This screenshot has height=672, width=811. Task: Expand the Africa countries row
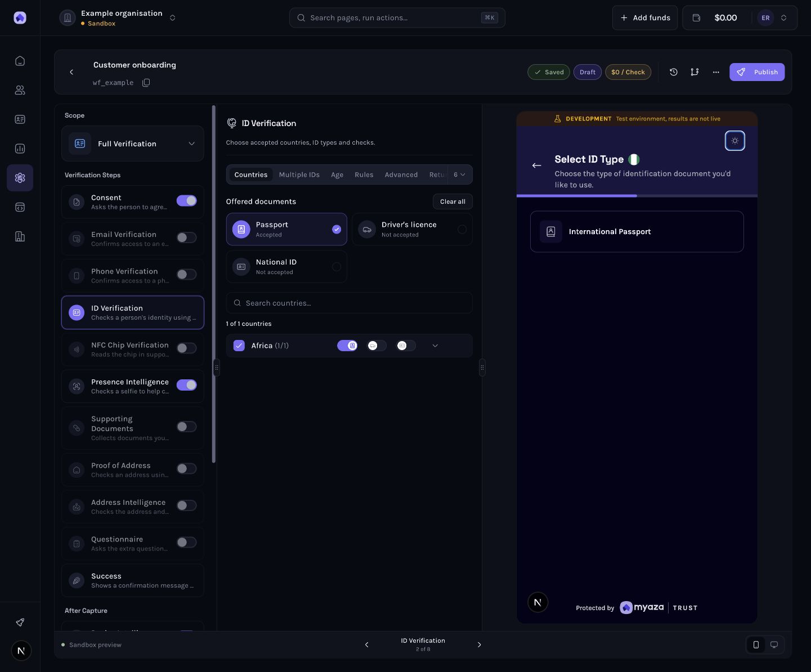coord(435,346)
